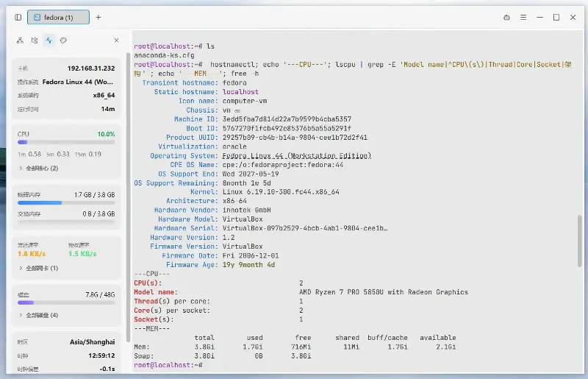Click the 'Wed 2027-05-19' support end date
588x379 pixels.
point(251,174)
